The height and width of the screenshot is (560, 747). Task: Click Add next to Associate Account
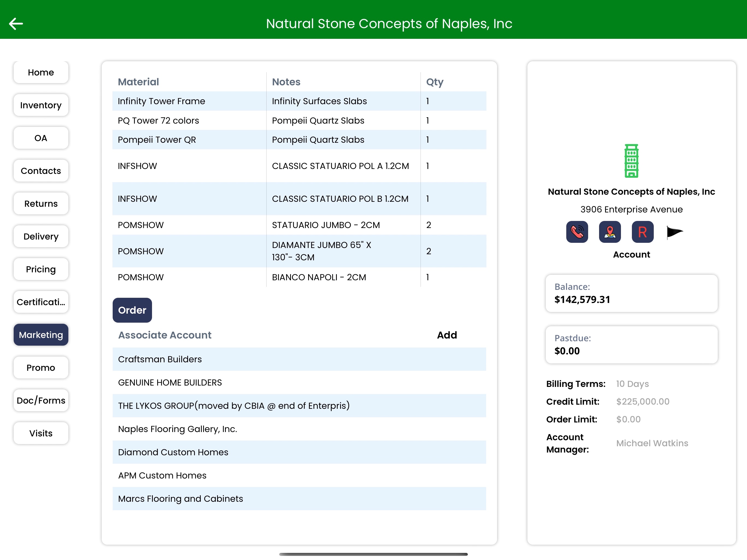[x=447, y=335]
